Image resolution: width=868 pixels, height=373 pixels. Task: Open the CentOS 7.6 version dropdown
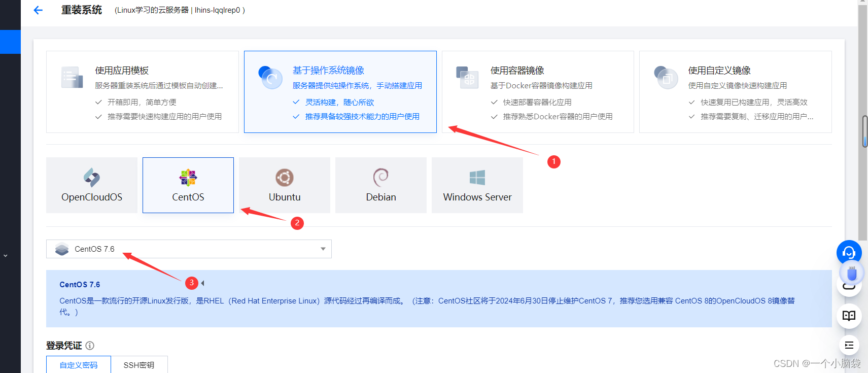coord(189,249)
